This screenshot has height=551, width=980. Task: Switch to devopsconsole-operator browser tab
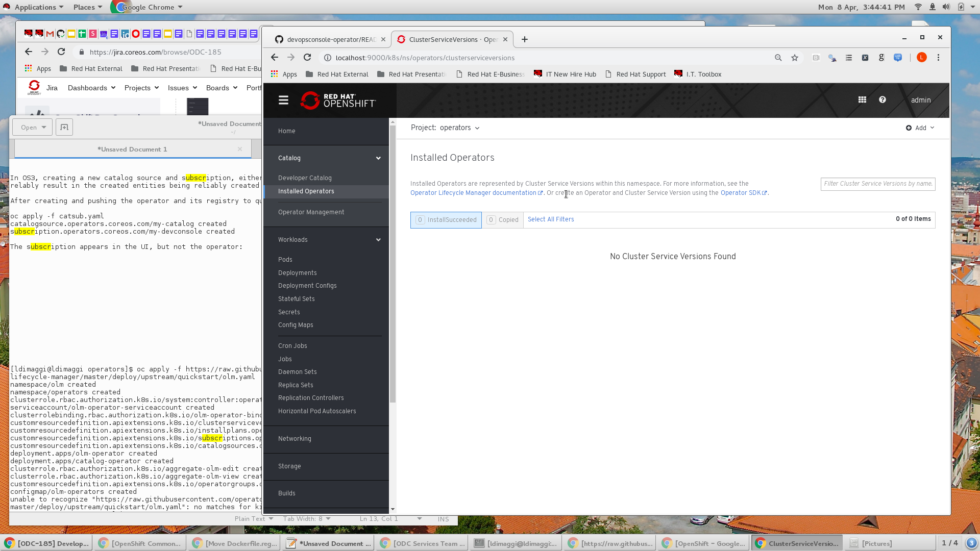click(327, 39)
